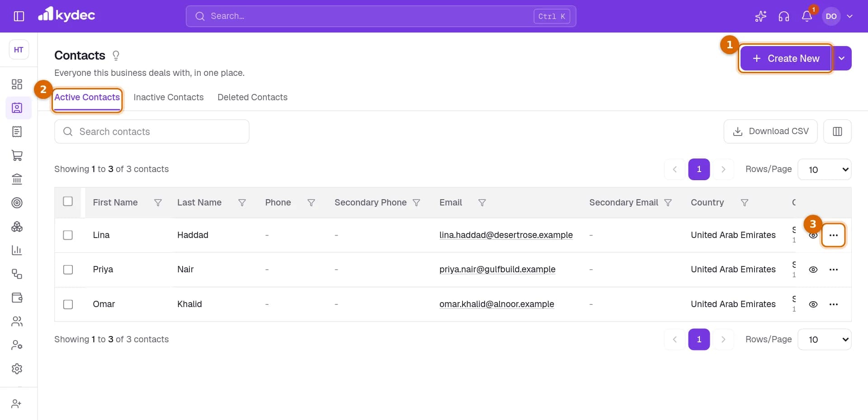Open the dashboard grid icon in the sidebar
Screen dimensions: 868x420
coord(17,84)
